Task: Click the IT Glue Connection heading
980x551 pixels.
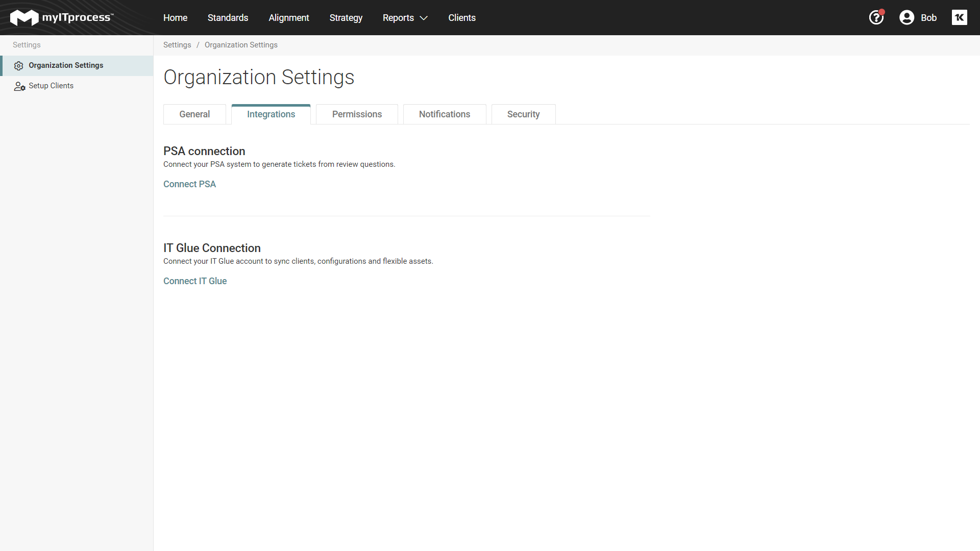Action: point(212,248)
